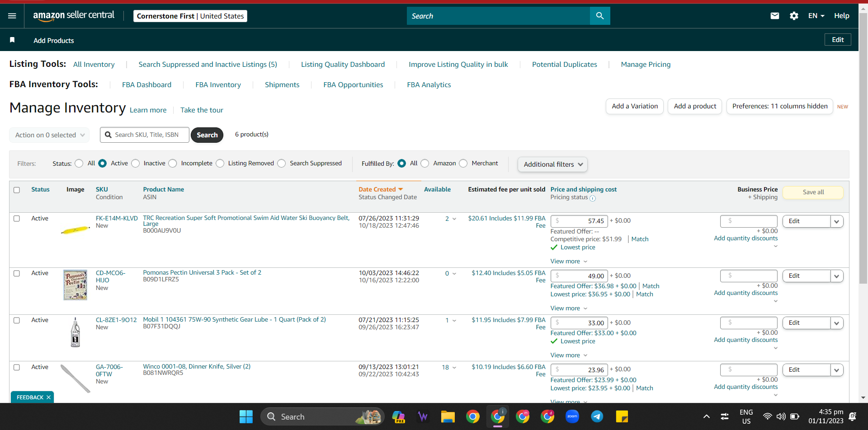This screenshot has height=430, width=868.
Task: Click the Add a product button
Action: 695,107
